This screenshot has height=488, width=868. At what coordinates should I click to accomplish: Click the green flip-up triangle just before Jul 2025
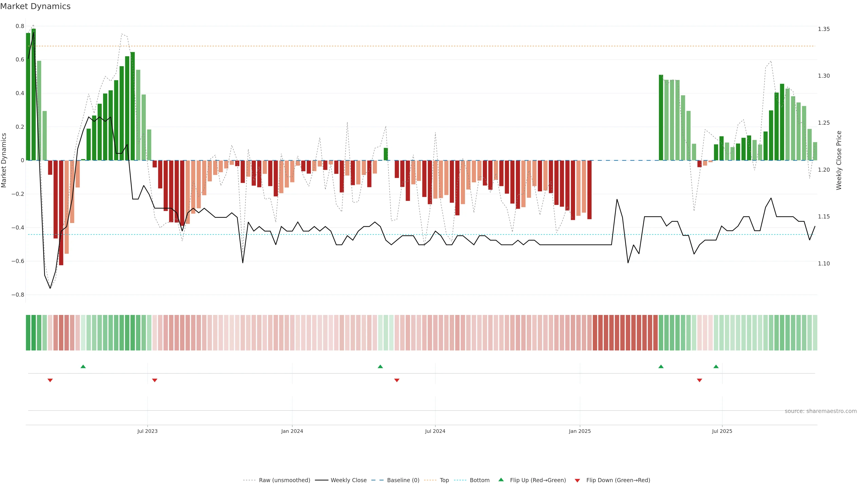click(x=716, y=366)
